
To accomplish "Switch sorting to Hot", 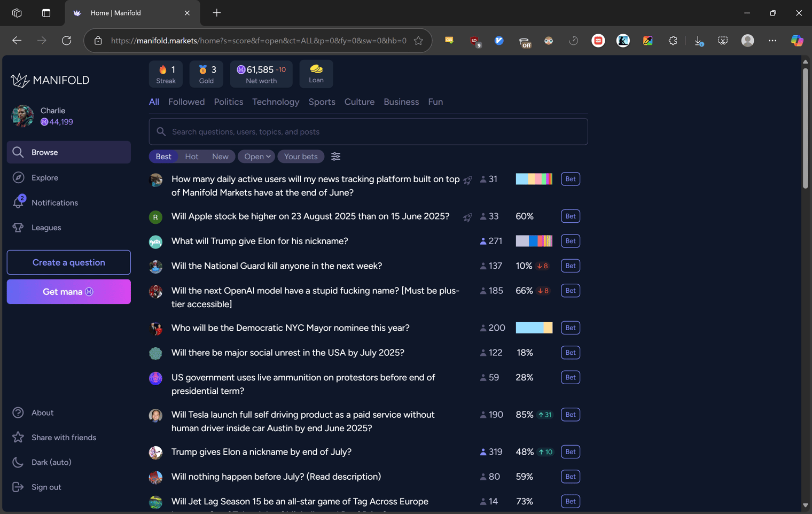I will click(191, 156).
